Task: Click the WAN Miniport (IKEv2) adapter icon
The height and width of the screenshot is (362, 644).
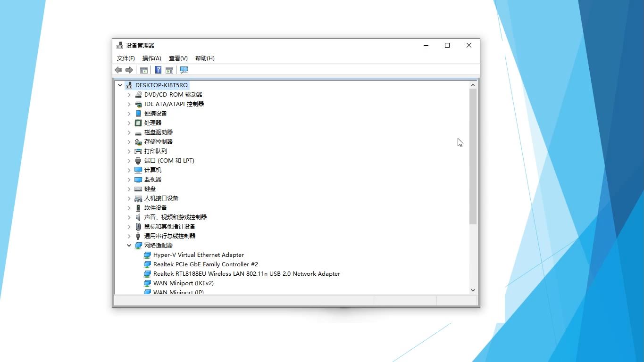Action: [x=147, y=283]
